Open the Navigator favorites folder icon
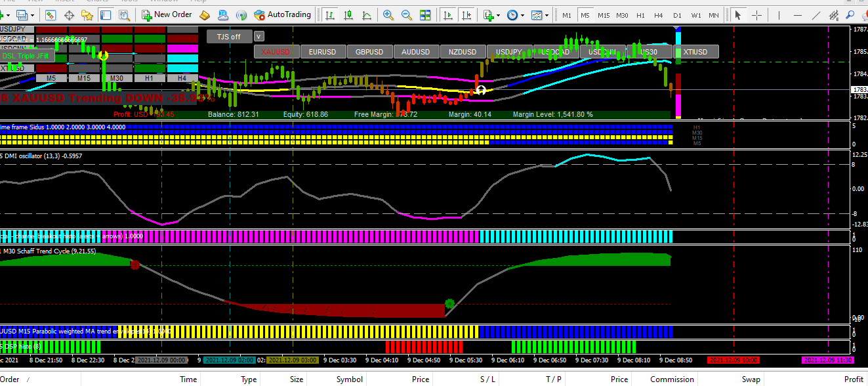 click(x=88, y=14)
